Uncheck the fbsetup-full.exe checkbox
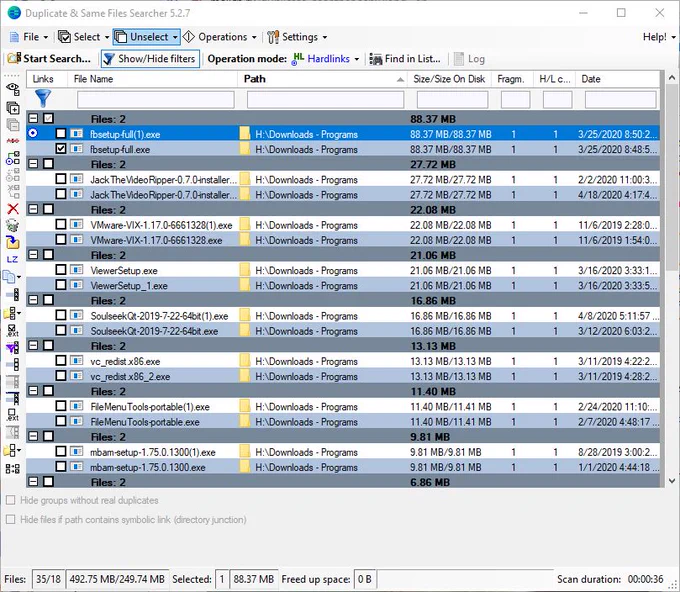The width and height of the screenshot is (680, 592). point(61,149)
